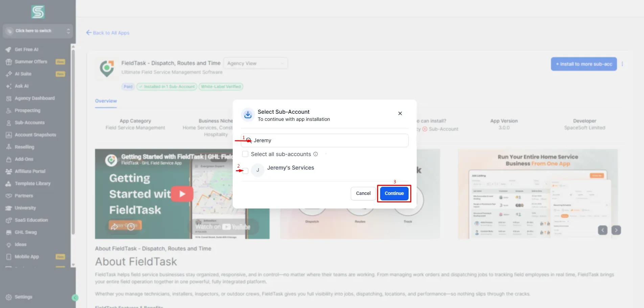Click the FieldTask app logo
Image resolution: width=644 pixels, height=308 pixels.
pos(107,69)
